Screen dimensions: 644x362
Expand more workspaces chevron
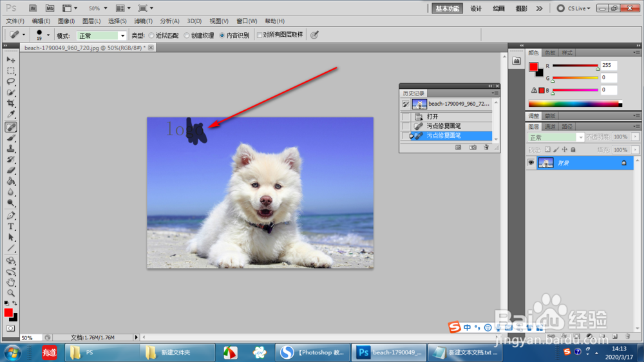pyautogui.click(x=539, y=8)
